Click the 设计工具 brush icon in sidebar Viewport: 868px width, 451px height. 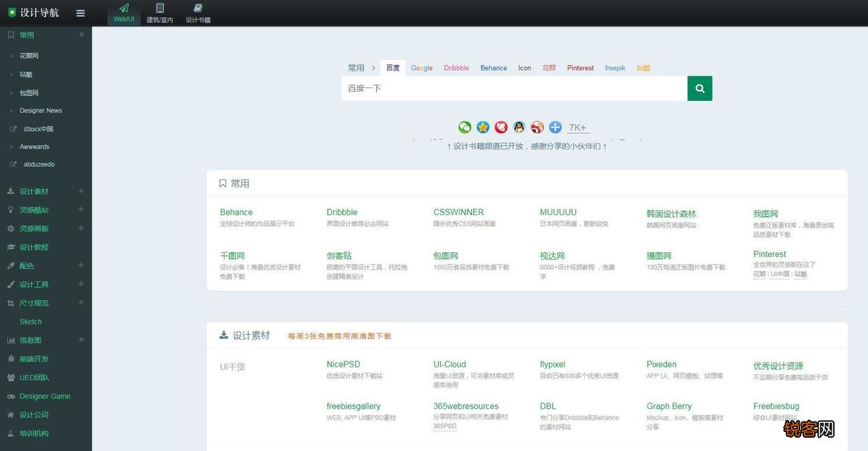pos(10,284)
